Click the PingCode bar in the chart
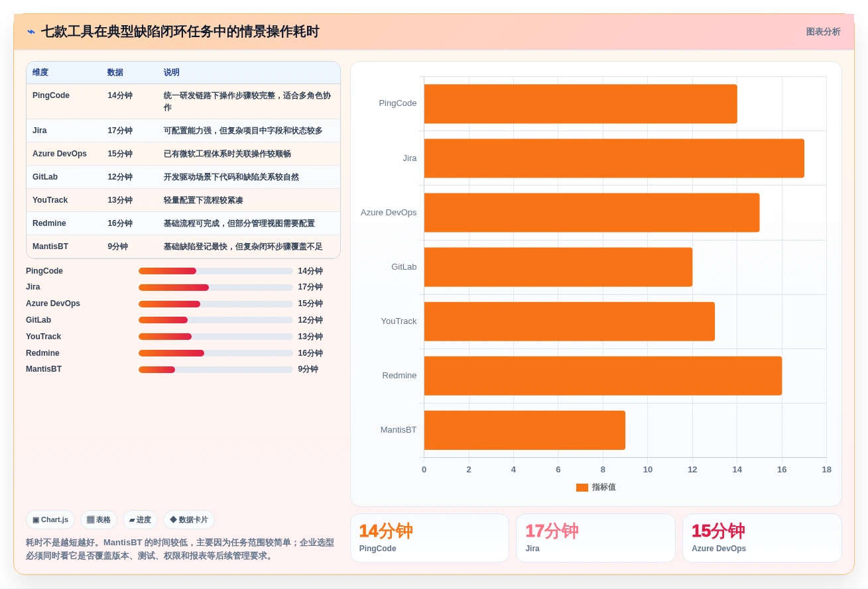This screenshot has width=868, height=589. (x=580, y=103)
